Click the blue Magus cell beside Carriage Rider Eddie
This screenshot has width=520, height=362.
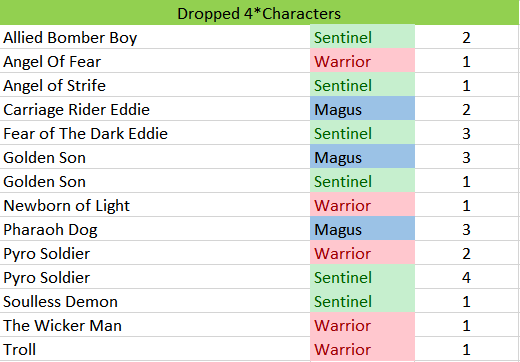click(363, 109)
